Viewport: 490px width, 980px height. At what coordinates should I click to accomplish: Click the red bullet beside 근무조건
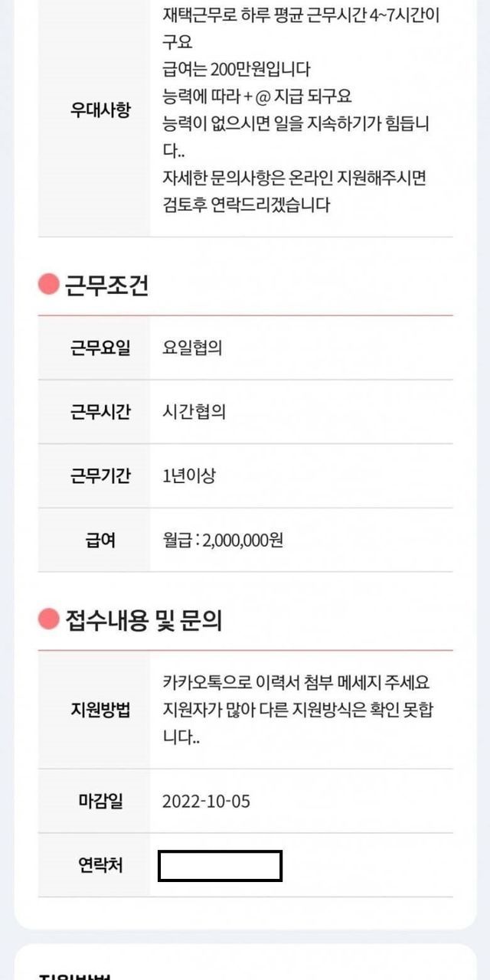49,285
